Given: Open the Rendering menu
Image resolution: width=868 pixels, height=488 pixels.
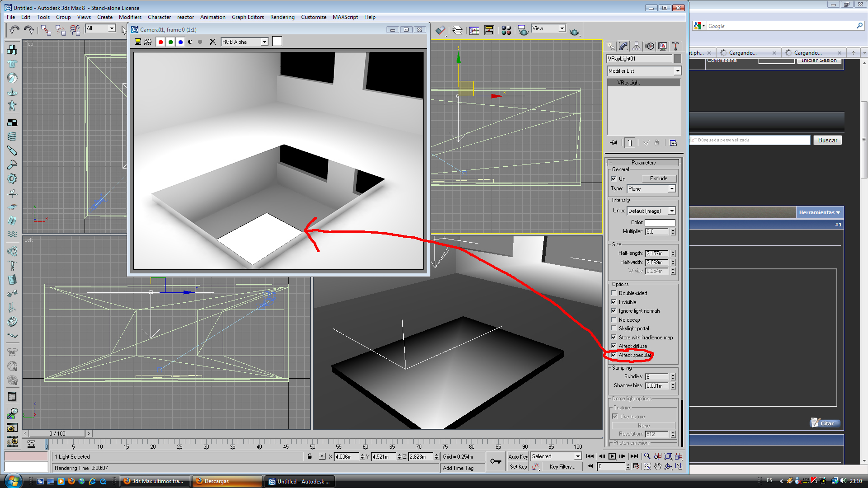Looking at the screenshot, I should [282, 17].
